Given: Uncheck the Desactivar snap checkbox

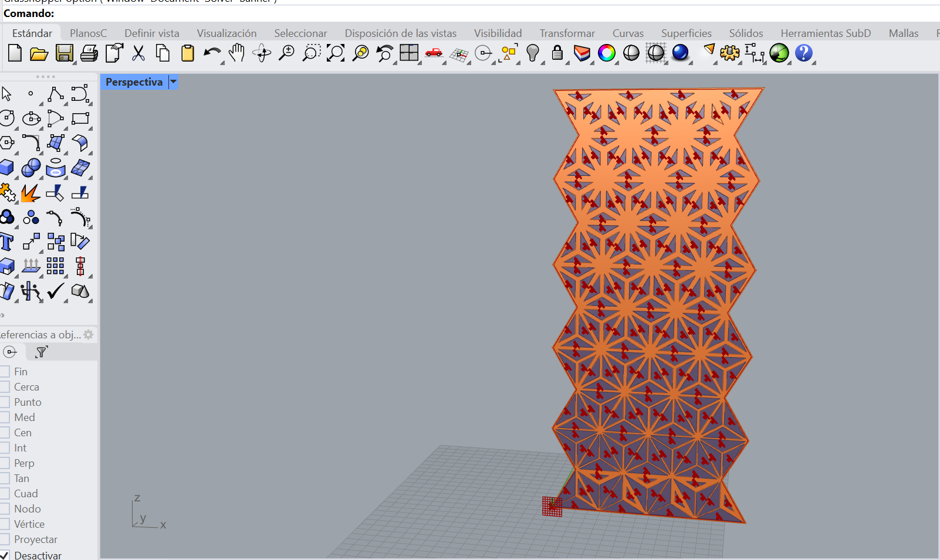Looking at the screenshot, I should (x=5, y=555).
